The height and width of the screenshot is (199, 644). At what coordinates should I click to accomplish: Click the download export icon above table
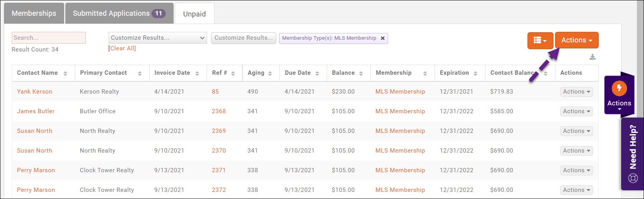[x=592, y=57]
